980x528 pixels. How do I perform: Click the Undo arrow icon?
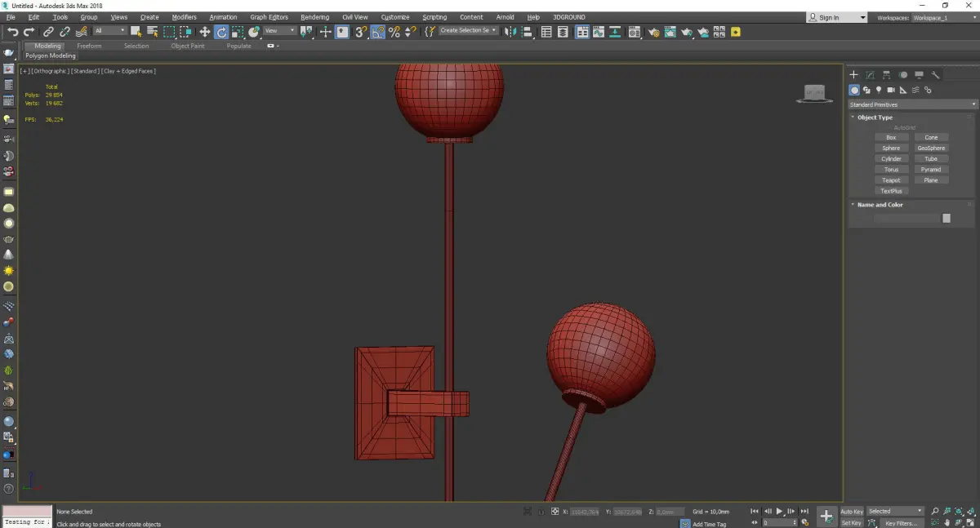point(12,32)
